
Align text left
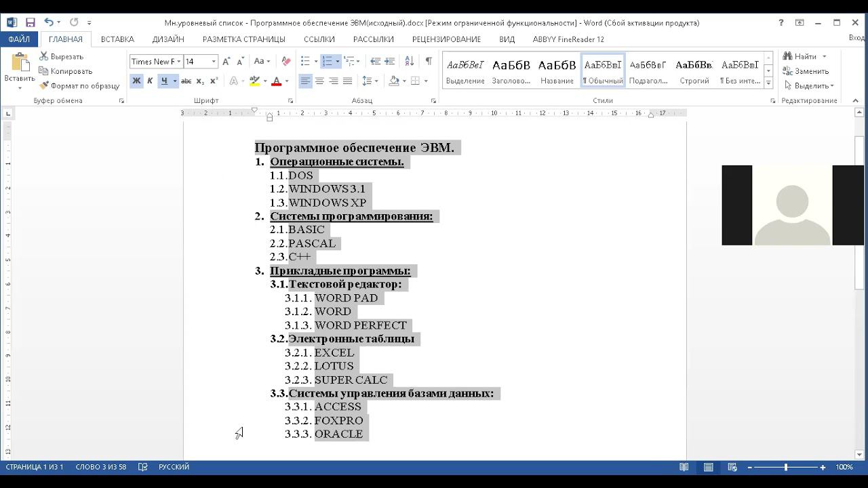point(305,81)
